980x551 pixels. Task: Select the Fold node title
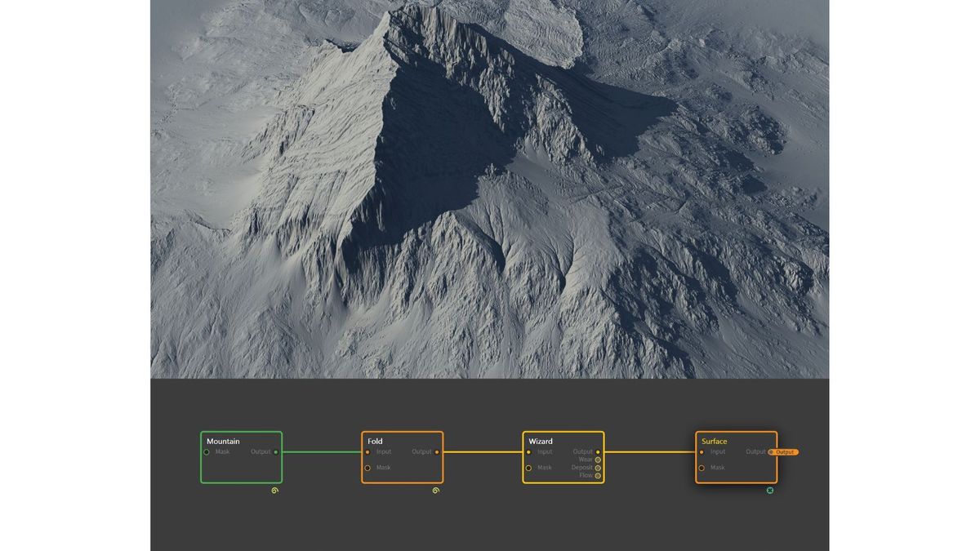click(374, 440)
